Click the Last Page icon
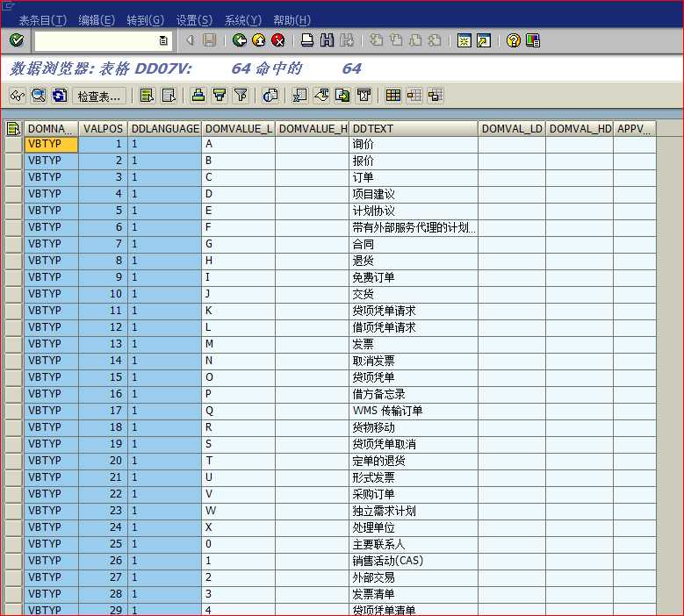The height and width of the screenshot is (616, 684). (x=435, y=40)
